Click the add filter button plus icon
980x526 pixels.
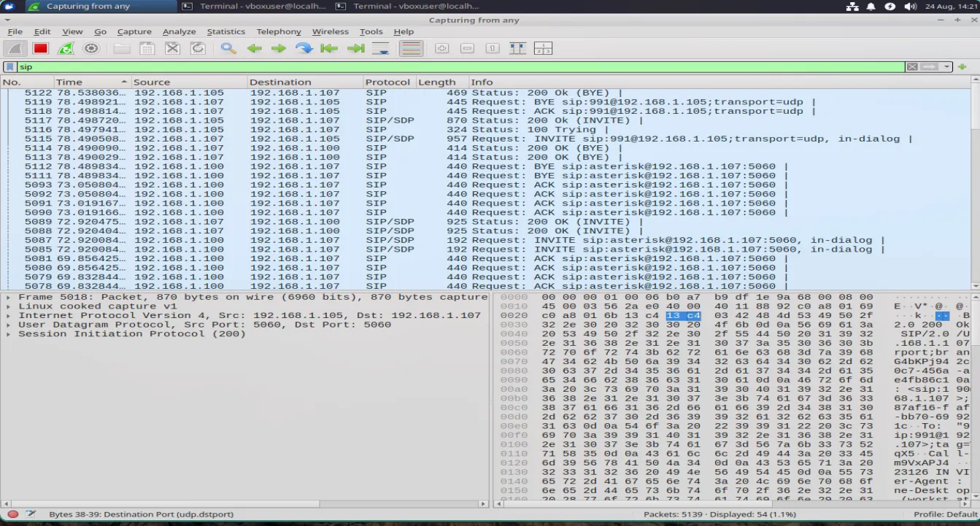(x=962, y=66)
